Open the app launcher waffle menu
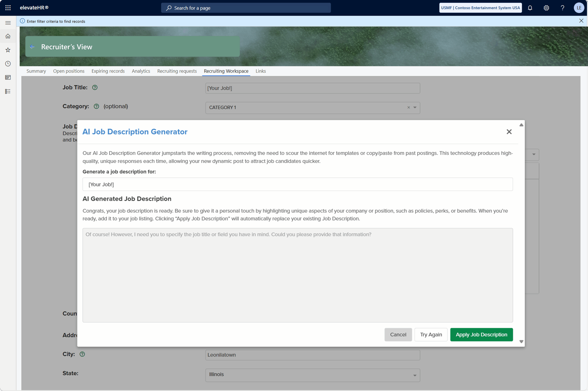The height and width of the screenshot is (391, 588). [8, 8]
